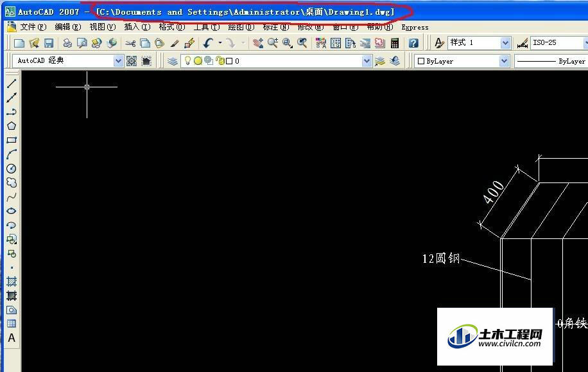The width and height of the screenshot is (588, 372).
Task: Open Workspace Settings gear icon
Action: [x=131, y=61]
